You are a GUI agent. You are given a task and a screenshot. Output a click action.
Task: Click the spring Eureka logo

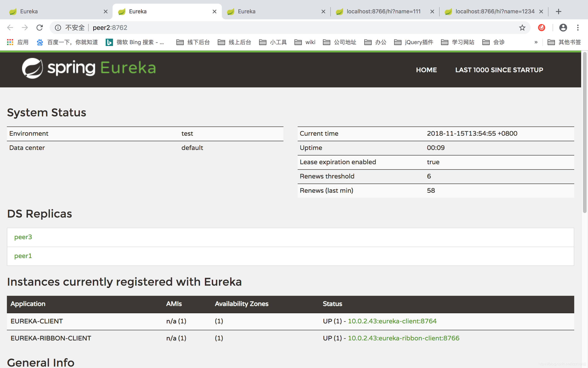point(89,68)
